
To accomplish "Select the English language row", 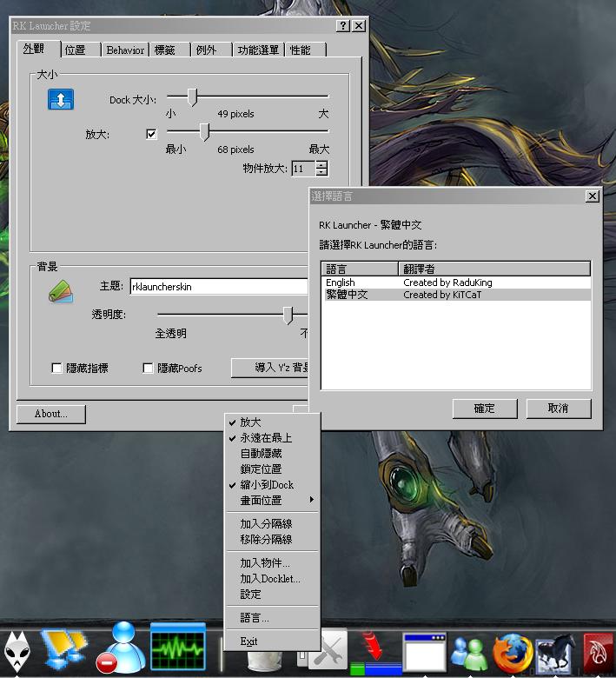I will point(456,282).
